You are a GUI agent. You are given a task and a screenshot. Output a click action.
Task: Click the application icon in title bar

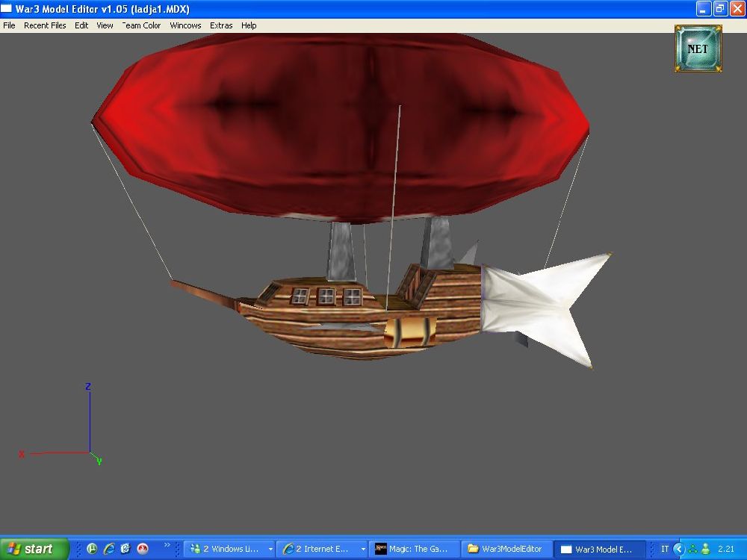pos(6,8)
